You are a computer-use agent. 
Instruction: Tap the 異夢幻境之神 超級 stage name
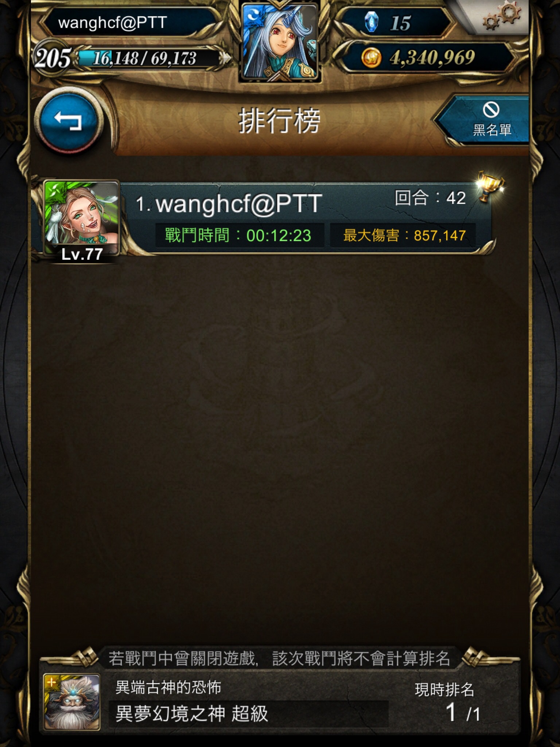[x=191, y=713]
